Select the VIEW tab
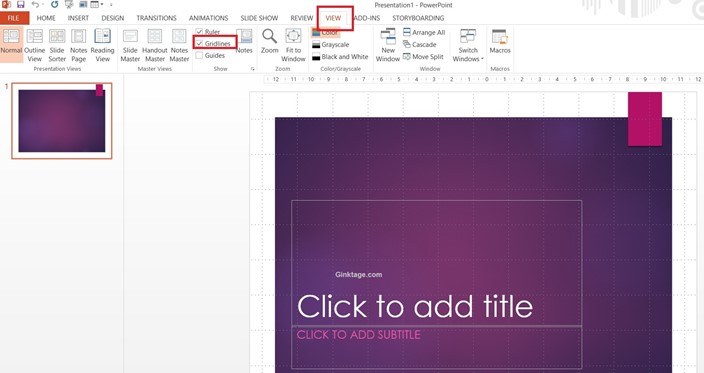The height and width of the screenshot is (373, 704). pos(333,18)
